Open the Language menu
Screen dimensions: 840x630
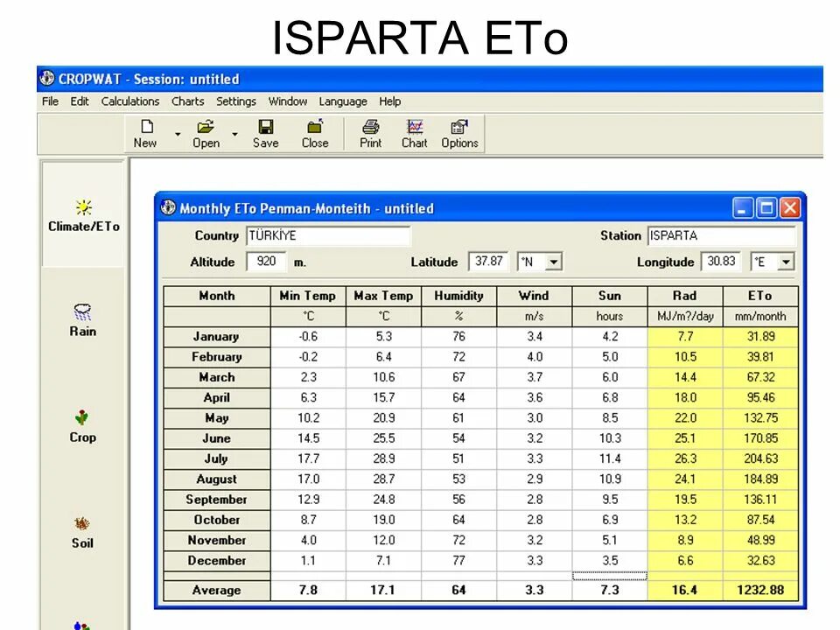343,101
